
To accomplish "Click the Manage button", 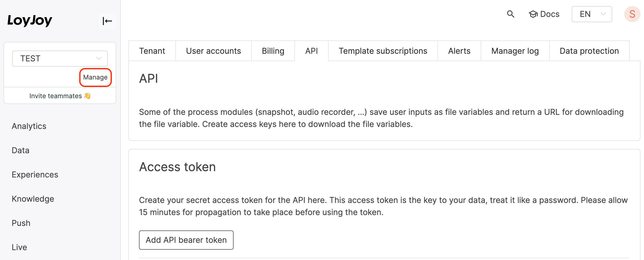I will click(95, 77).
